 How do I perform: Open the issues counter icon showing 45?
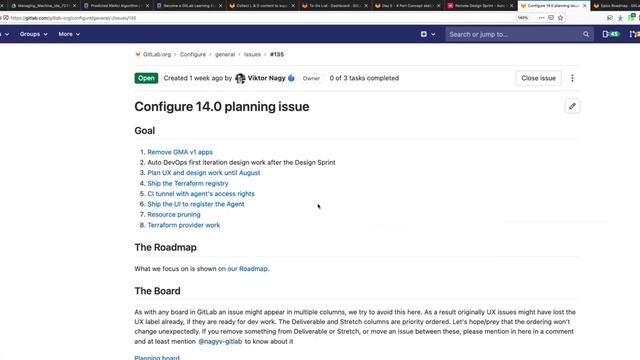coord(611,34)
